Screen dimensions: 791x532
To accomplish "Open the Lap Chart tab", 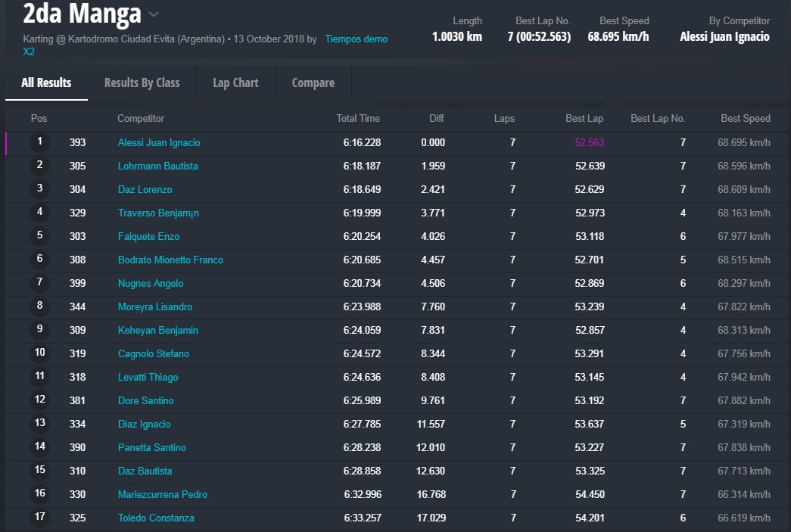I will click(x=235, y=82).
